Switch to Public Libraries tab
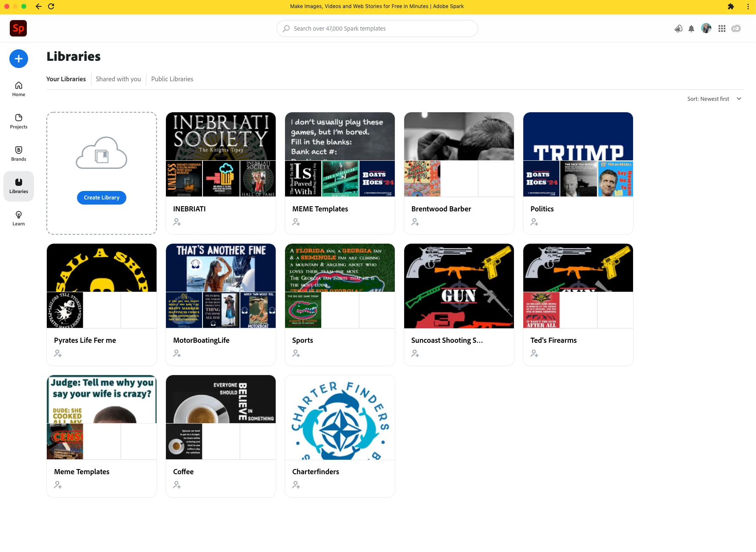This screenshot has width=756, height=552. pos(172,79)
